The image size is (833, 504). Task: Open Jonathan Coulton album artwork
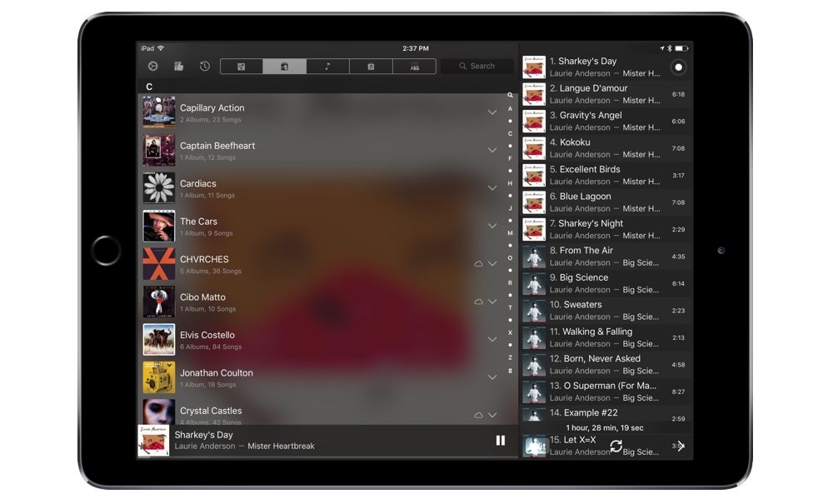[159, 377]
